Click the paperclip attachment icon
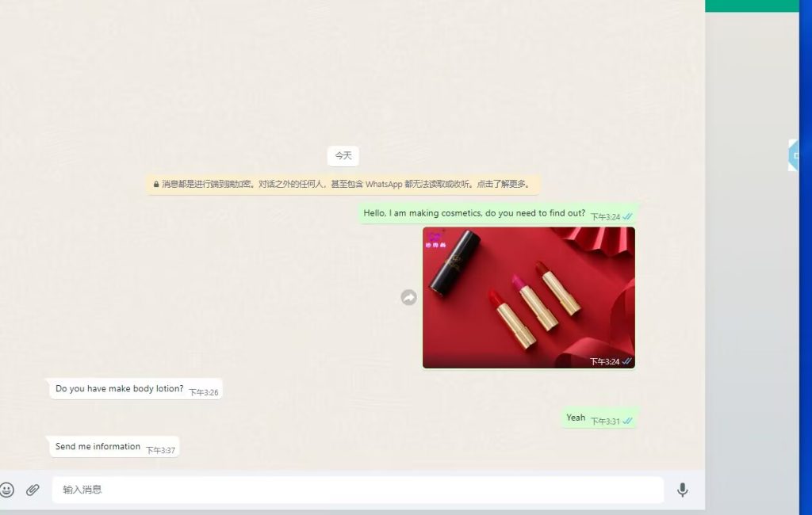This screenshot has height=515, width=812. pos(33,490)
